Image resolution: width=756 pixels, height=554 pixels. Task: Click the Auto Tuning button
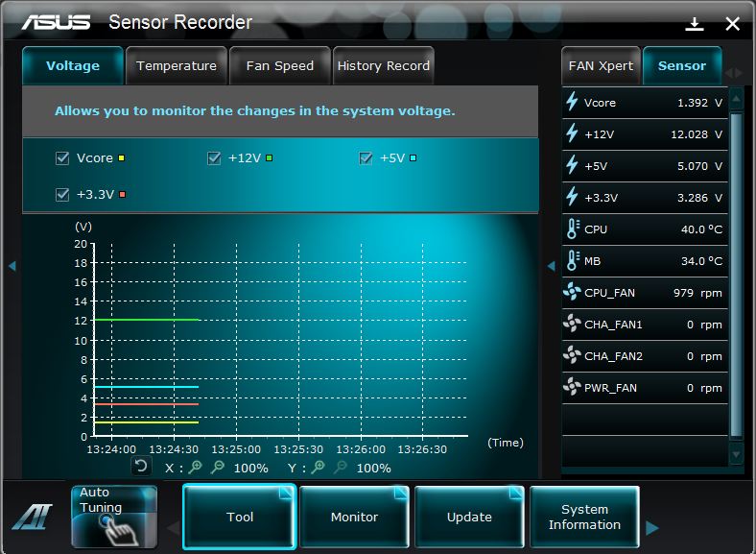click(x=114, y=517)
